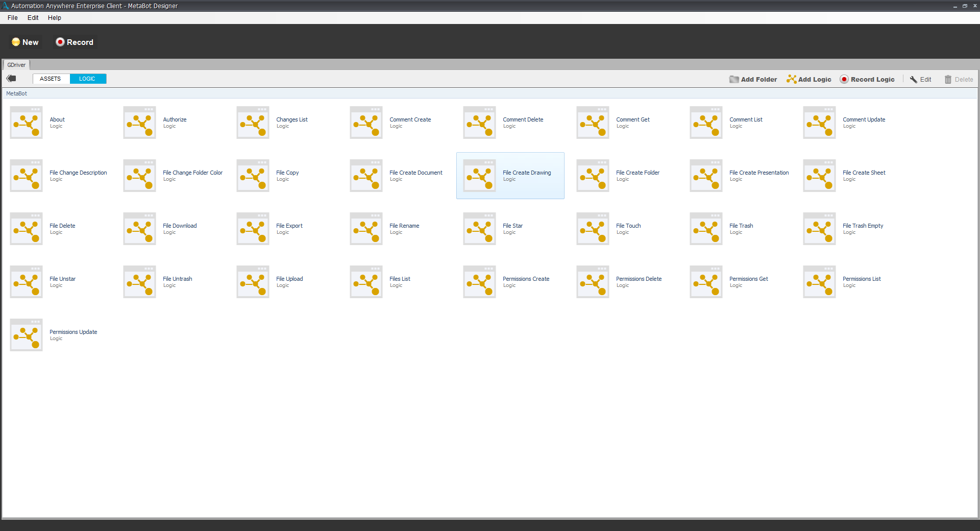
Task: Click the Comment Delete logic icon
Action: (x=479, y=123)
